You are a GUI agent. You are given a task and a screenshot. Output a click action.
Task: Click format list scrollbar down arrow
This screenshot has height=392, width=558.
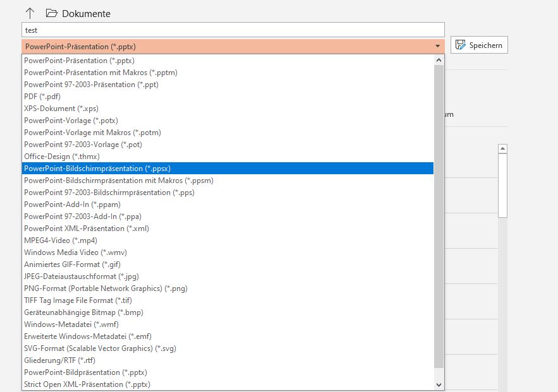pyautogui.click(x=439, y=384)
